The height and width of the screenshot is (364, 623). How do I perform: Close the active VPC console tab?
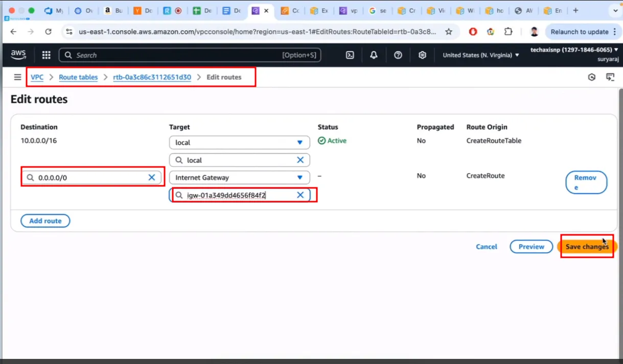point(266,10)
